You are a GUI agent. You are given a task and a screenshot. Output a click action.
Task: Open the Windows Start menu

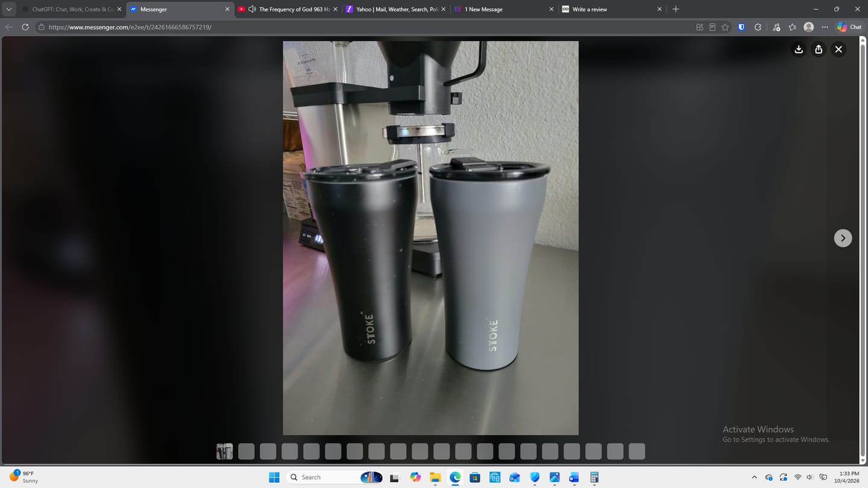pyautogui.click(x=274, y=477)
